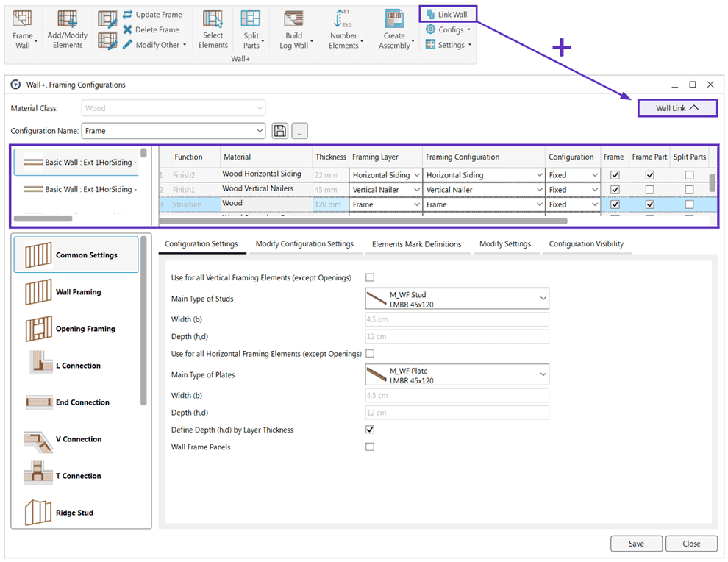Open Elements Mark Definitions tab
Image resolution: width=728 pixels, height=562 pixels.
(416, 244)
